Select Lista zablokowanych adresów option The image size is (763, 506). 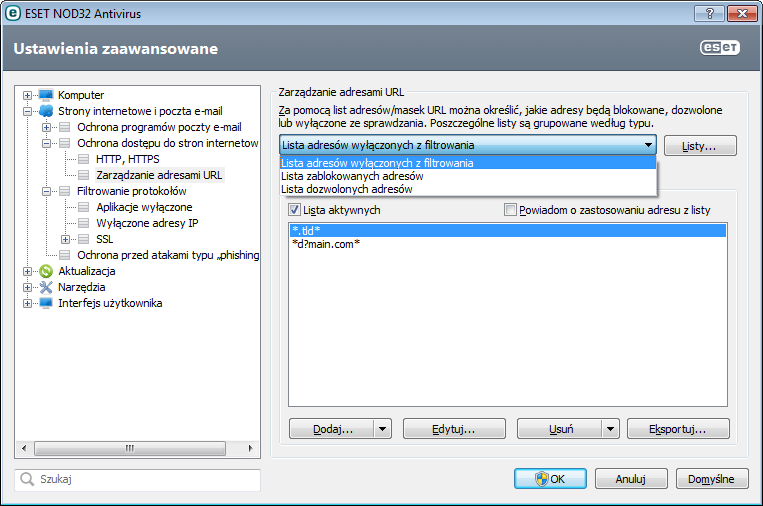click(x=468, y=176)
